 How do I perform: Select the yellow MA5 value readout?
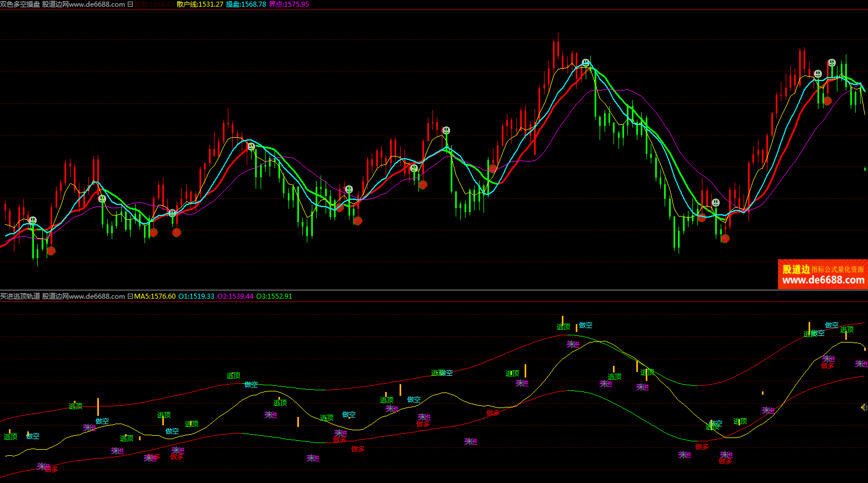click(x=154, y=296)
